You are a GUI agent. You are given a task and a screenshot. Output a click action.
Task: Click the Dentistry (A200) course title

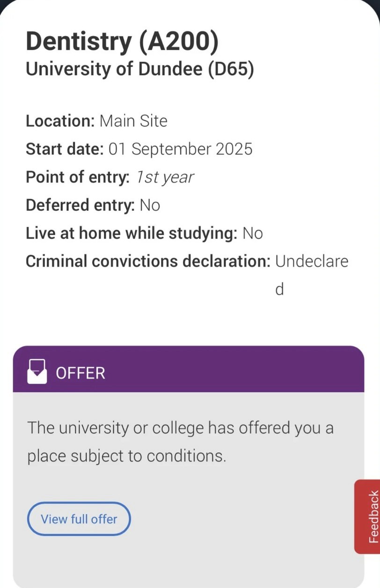(x=122, y=42)
